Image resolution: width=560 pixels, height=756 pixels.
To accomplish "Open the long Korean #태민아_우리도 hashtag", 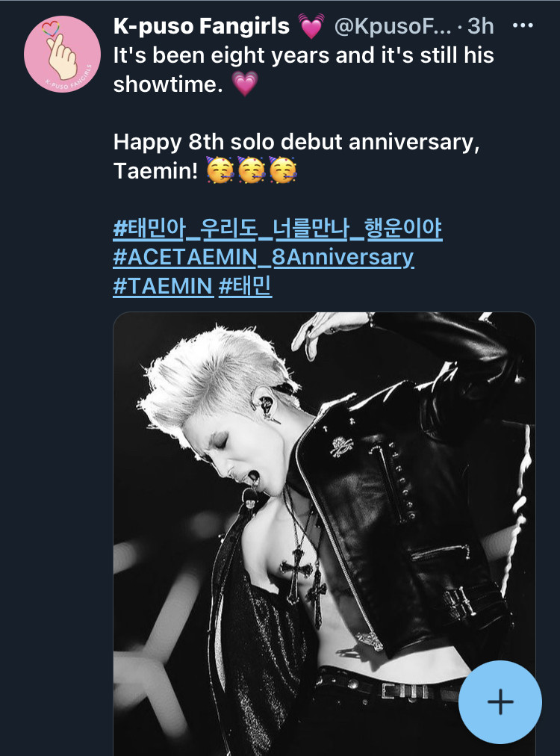I will (x=278, y=229).
